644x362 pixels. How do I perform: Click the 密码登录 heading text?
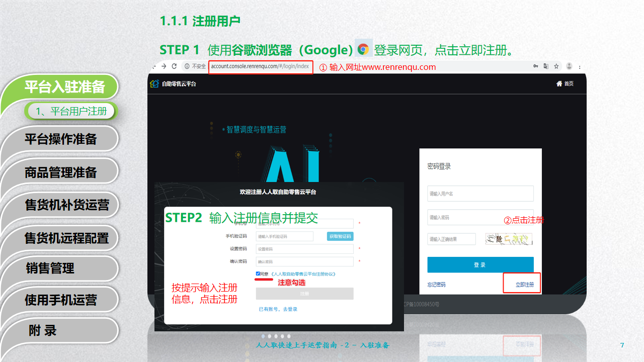pyautogui.click(x=439, y=166)
